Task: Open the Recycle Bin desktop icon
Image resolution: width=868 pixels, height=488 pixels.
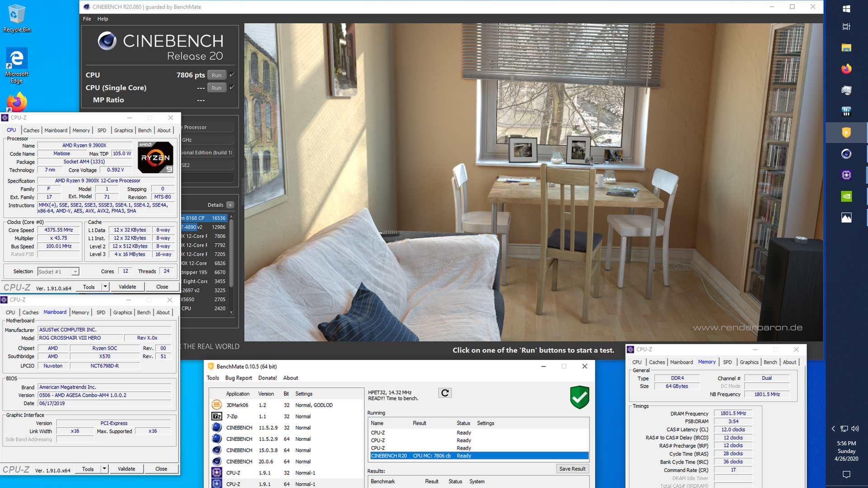Action: point(17,18)
